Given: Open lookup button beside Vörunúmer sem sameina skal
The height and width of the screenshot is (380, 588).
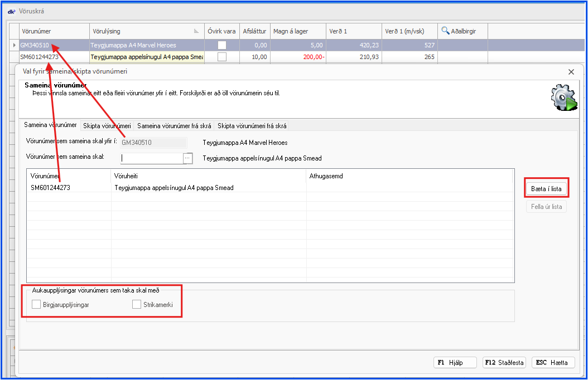Looking at the screenshot, I should pyautogui.click(x=187, y=158).
